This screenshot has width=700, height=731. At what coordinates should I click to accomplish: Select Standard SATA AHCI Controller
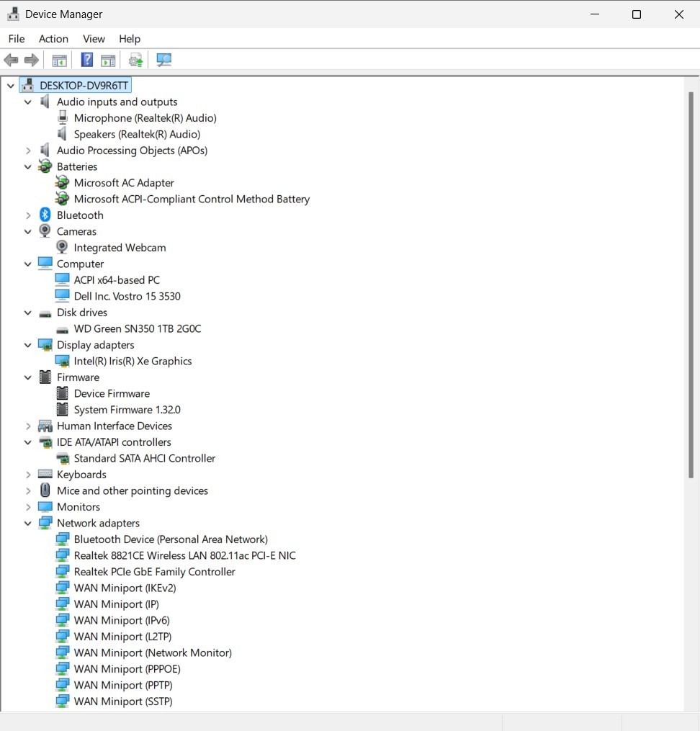145,458
